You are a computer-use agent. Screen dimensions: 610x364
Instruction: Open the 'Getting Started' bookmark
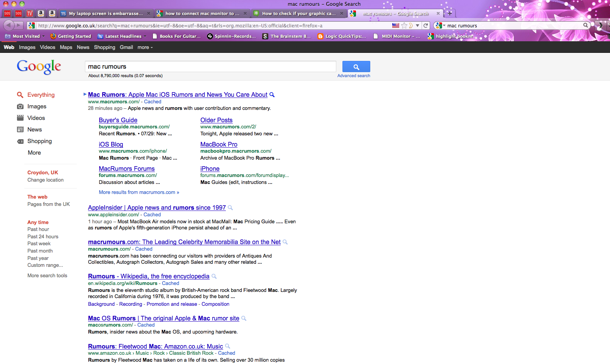[71, 36]
